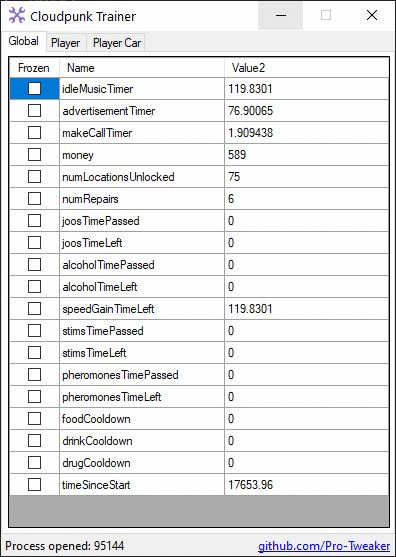Check the frozen box for timeSinceStart
396x557 pixels.
point(34,485)
